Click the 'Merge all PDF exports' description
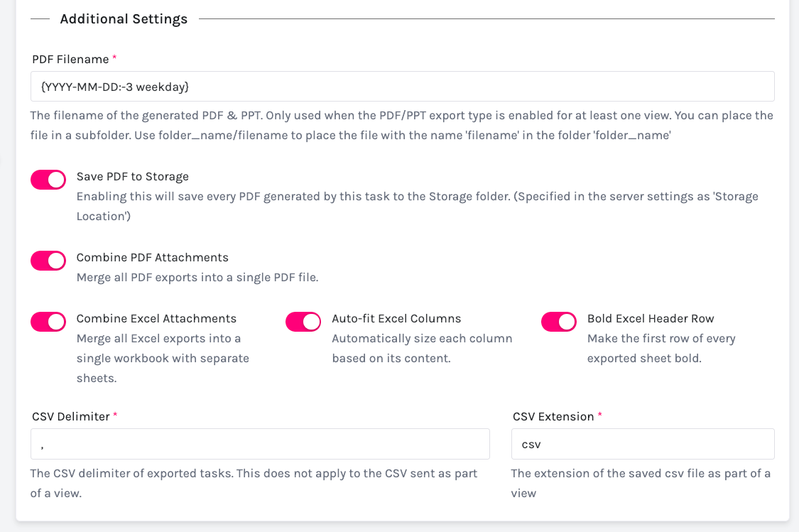799x532 pixels. (197, 277)
